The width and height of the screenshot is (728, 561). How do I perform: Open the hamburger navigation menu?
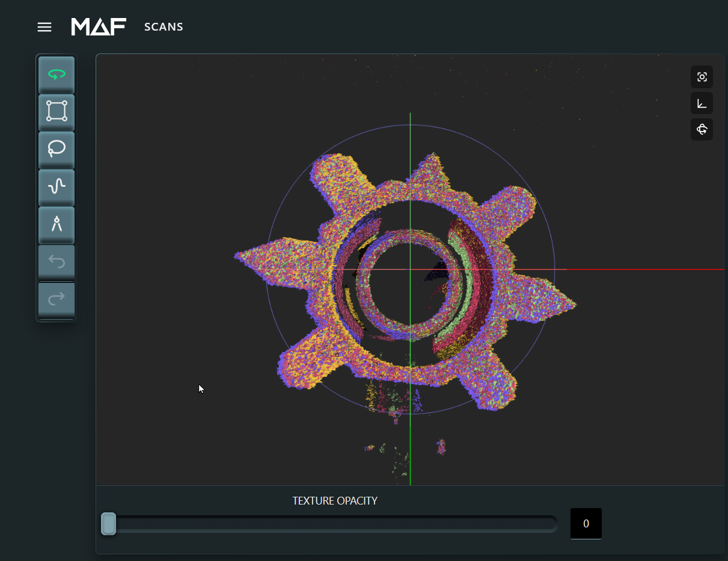pyautogui.click(x=44, y=26)
